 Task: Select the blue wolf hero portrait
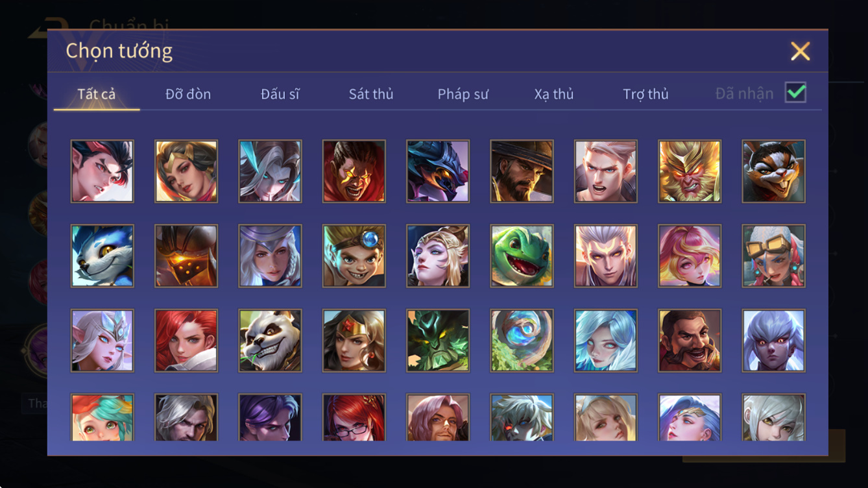(x=102, y=256)
